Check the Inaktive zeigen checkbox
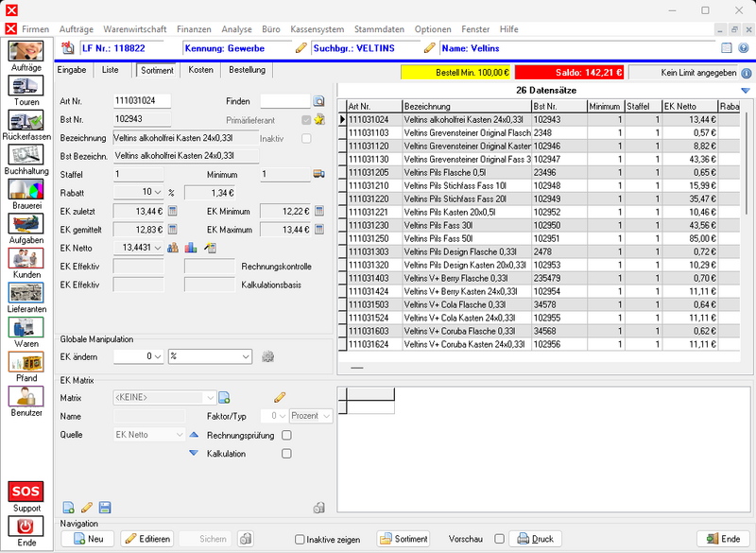756x553 pixels. click(x=300, y=540)
